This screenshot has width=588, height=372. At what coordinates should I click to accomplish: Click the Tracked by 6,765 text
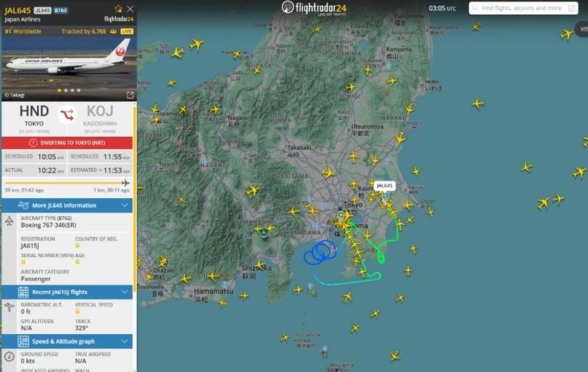(x=83, y=31)
